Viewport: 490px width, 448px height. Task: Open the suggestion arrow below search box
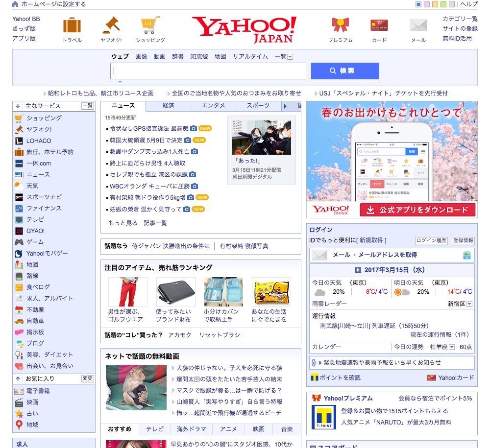pyautogui.click(x=120, y=82)
